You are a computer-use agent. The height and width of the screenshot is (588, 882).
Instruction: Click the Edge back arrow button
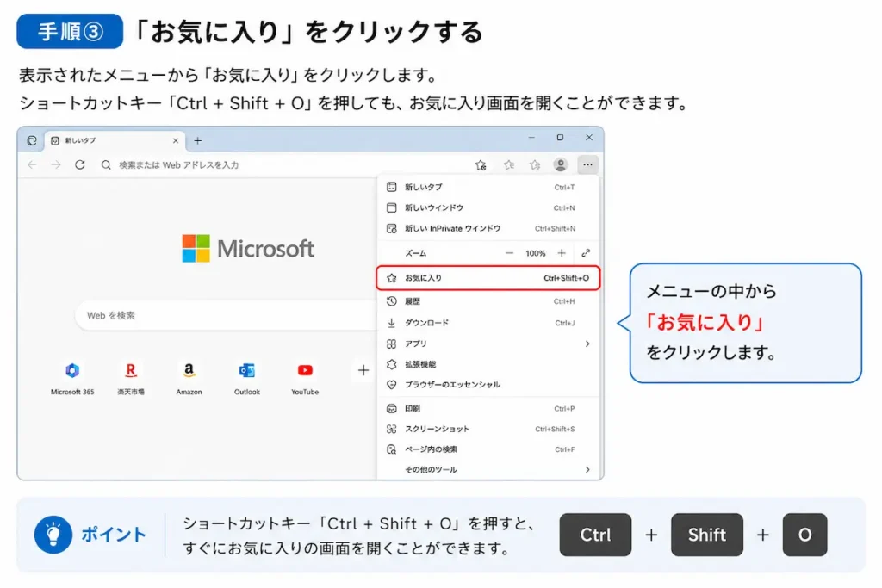[x=32, y=164]
